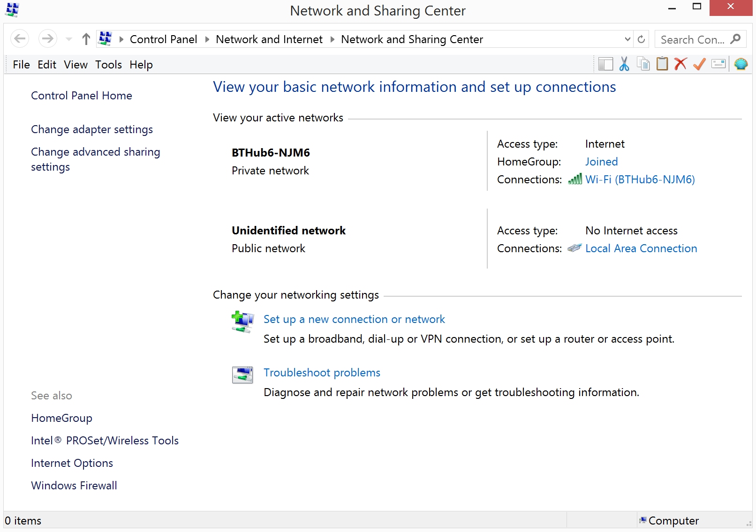Click the Cut scissors icon
Image resolution: width=756 pixels, height=532 pixels.
tap(624, 64)
